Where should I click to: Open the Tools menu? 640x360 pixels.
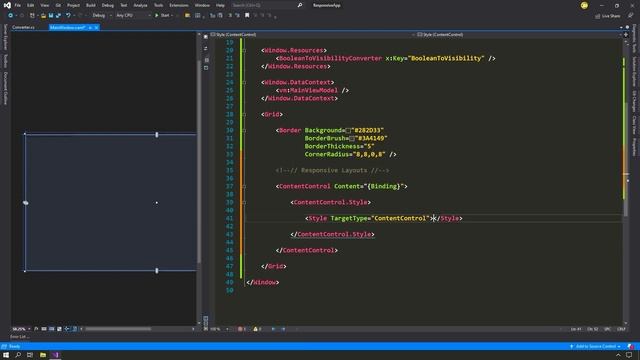158,5
